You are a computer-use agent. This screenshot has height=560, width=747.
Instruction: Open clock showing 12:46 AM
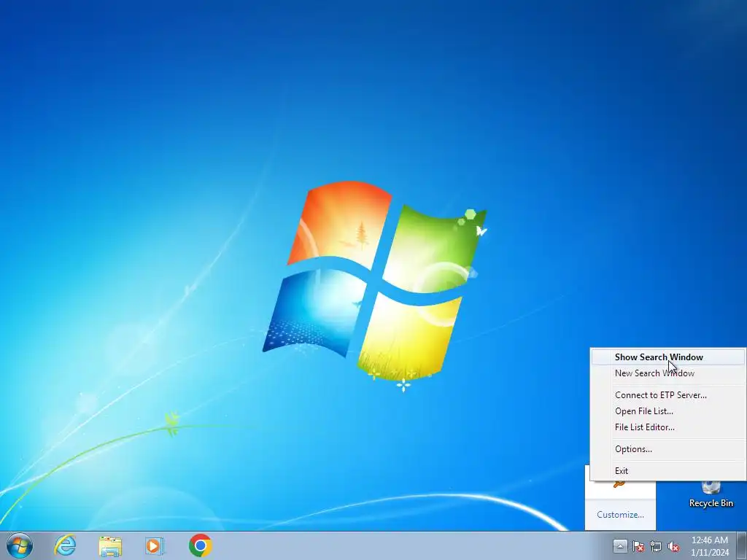tap(709, 545)
